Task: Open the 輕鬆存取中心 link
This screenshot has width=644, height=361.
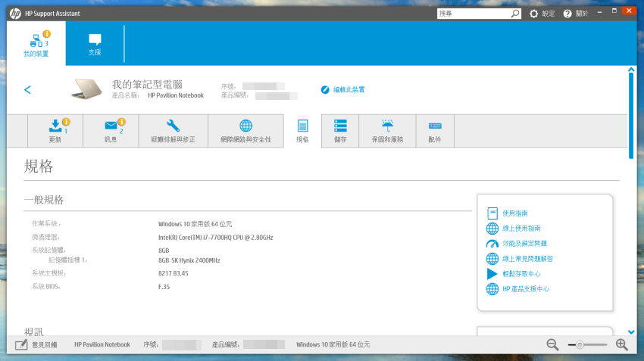Action: [521, 274]
